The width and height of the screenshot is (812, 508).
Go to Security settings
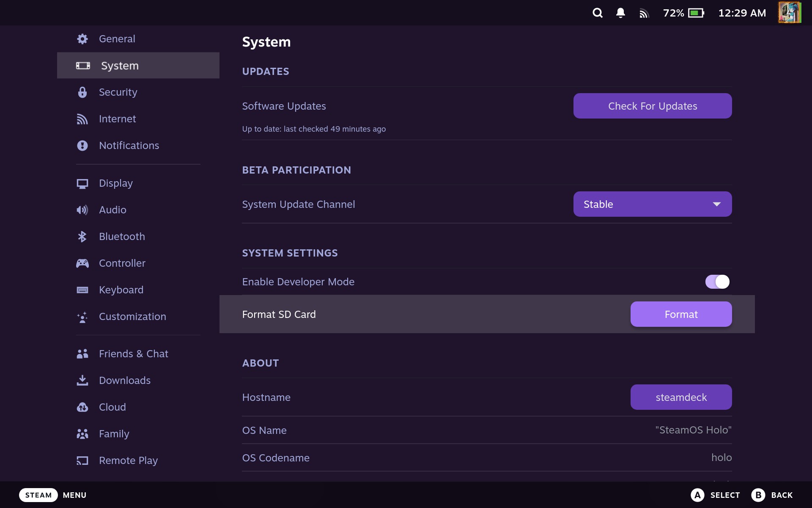(x=138, y=92)
